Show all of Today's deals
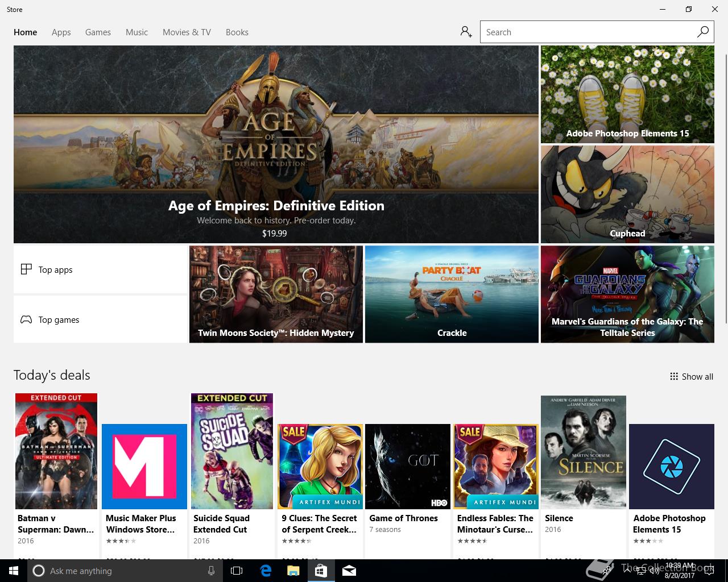728x582 pixels. pos(692,376)
